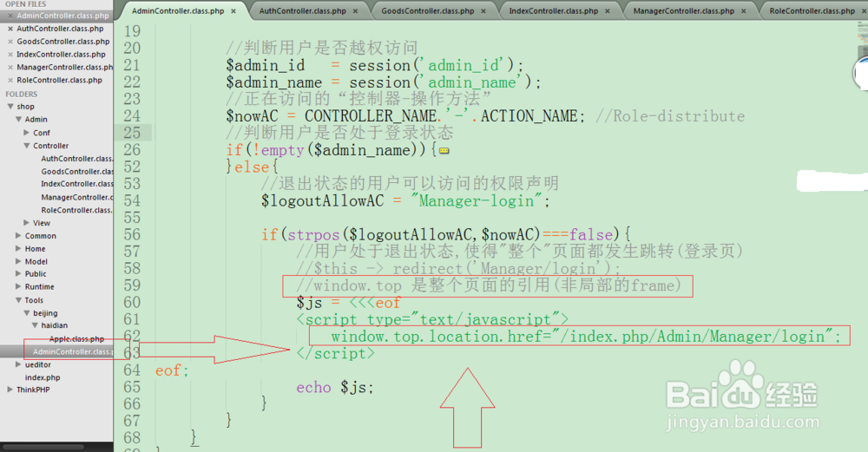Open AuthController file under Controller folder
868x452 pixels.
tap(77, 159)
